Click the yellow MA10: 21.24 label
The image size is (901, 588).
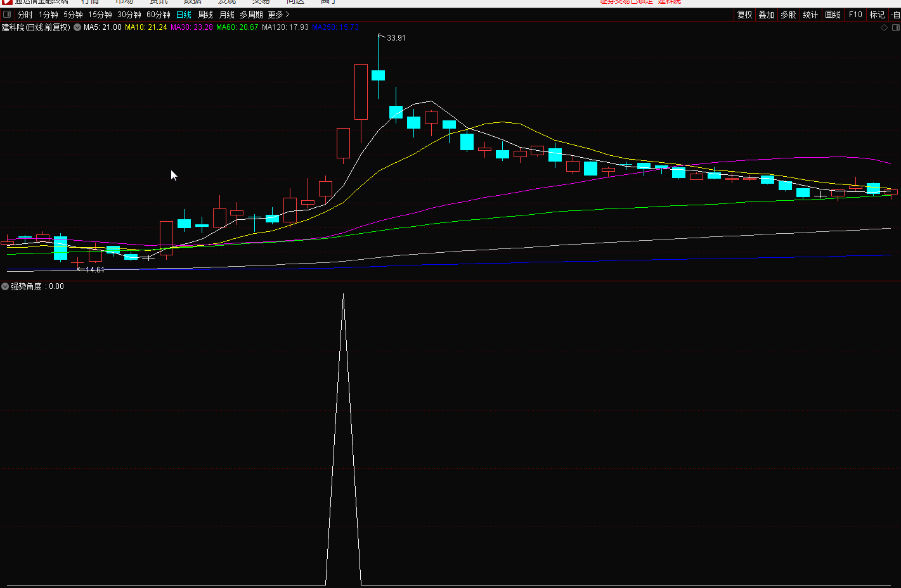pos(146,27)
